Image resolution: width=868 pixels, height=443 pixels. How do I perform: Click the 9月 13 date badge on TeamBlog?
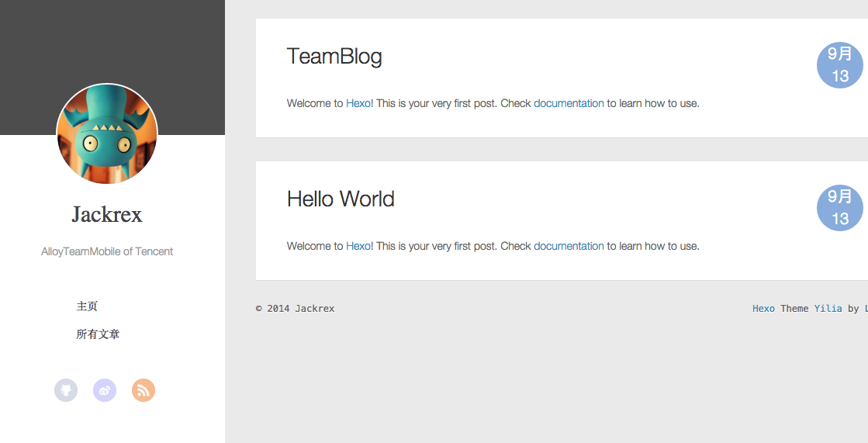[840, 65]
